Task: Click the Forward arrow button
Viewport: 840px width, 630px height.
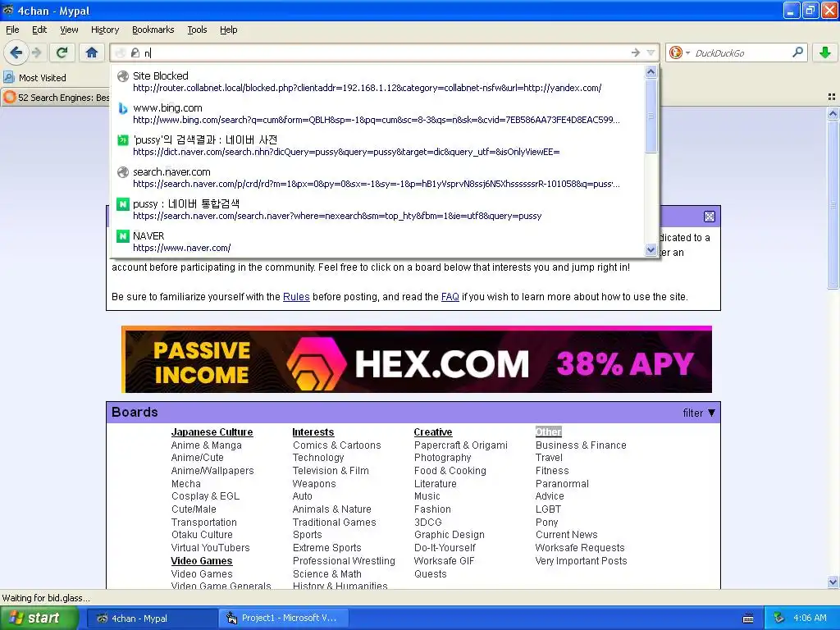Action: 36,52
